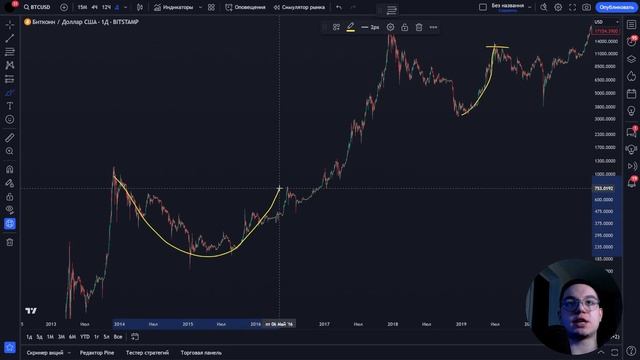Delete selected drawing via floating toolbar trash
Image resolution: width=640 pixels, height=360 pixels.
pyautogui.click(x=419, y=27)
